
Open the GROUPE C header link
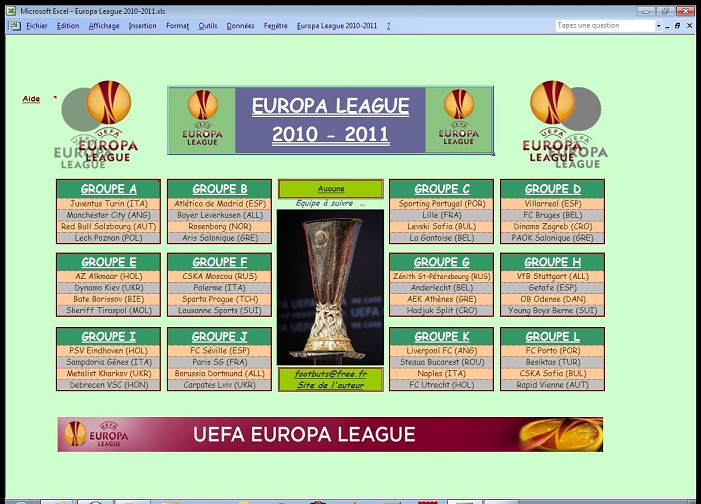tap(442, 189)
